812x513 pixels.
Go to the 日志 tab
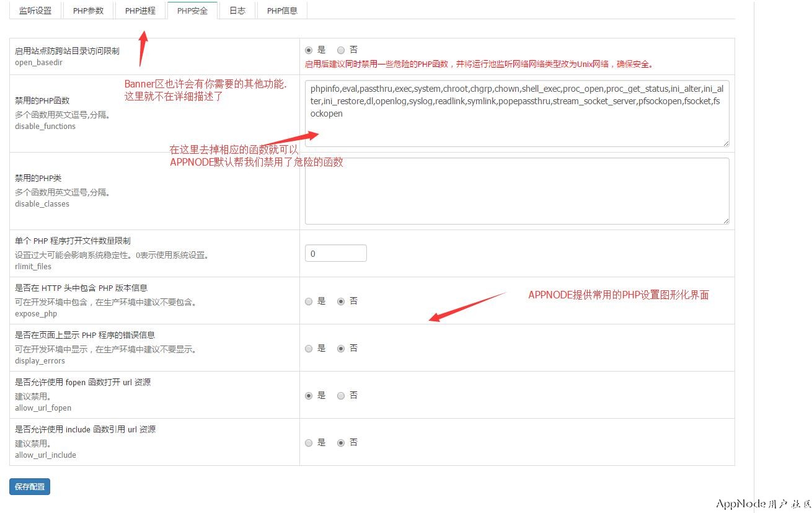coord(237,11)
